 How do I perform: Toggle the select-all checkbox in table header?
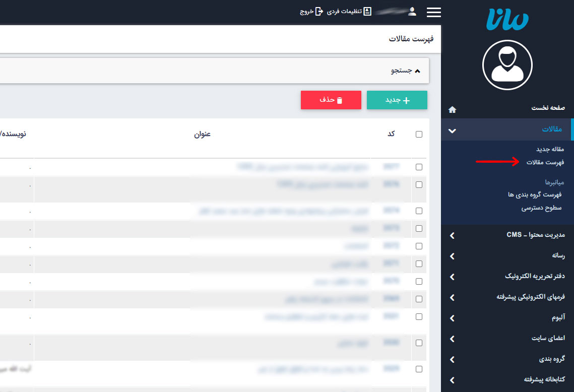tap(418, 133)
